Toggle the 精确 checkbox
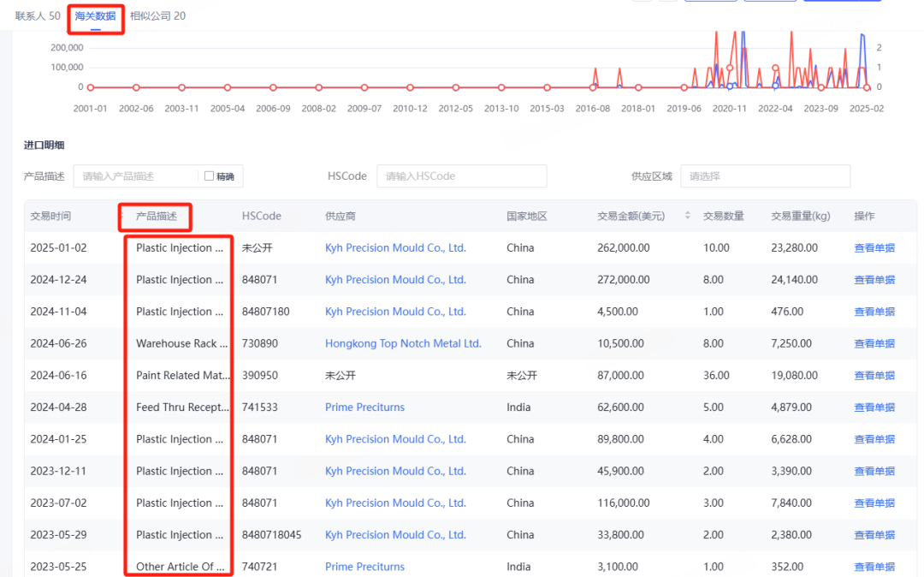The image size is (924, 577). coord(209,175)
